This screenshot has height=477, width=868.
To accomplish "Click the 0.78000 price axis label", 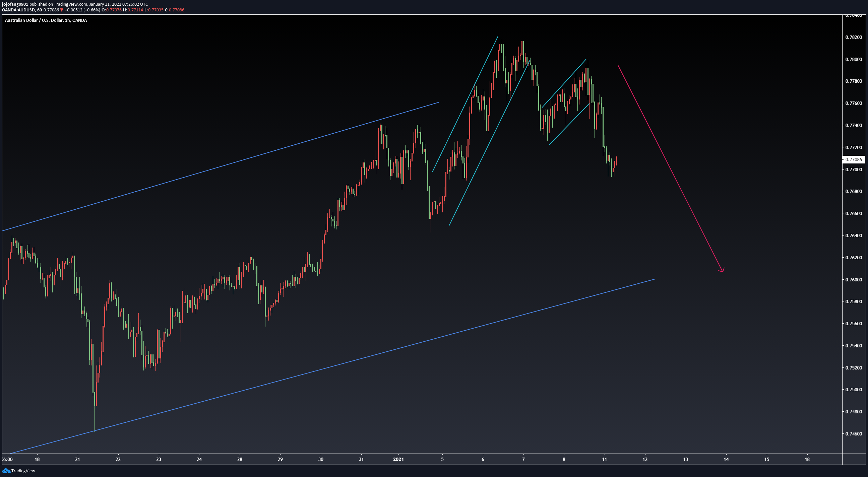I will click(x=854, y=59).
